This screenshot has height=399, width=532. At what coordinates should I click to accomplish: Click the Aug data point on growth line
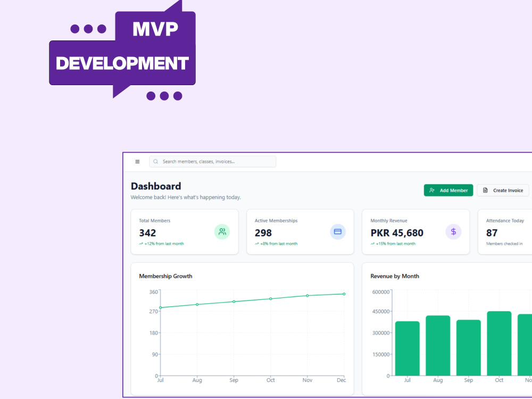(197, 305)
